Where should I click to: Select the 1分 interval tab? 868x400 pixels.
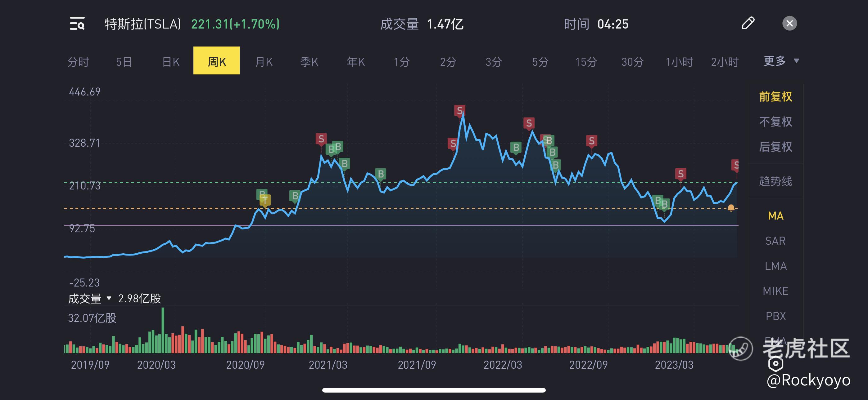pyautogui.click(x=402, y=62)
